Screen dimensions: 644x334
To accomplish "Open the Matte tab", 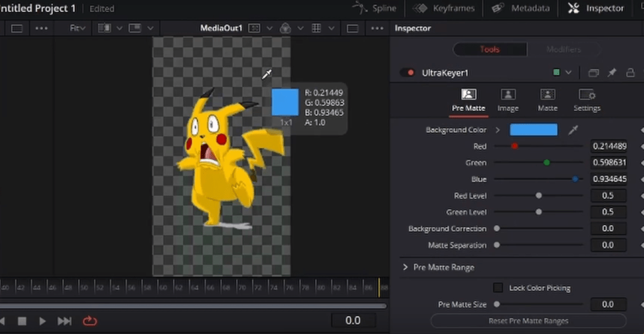I will [548, 100].
